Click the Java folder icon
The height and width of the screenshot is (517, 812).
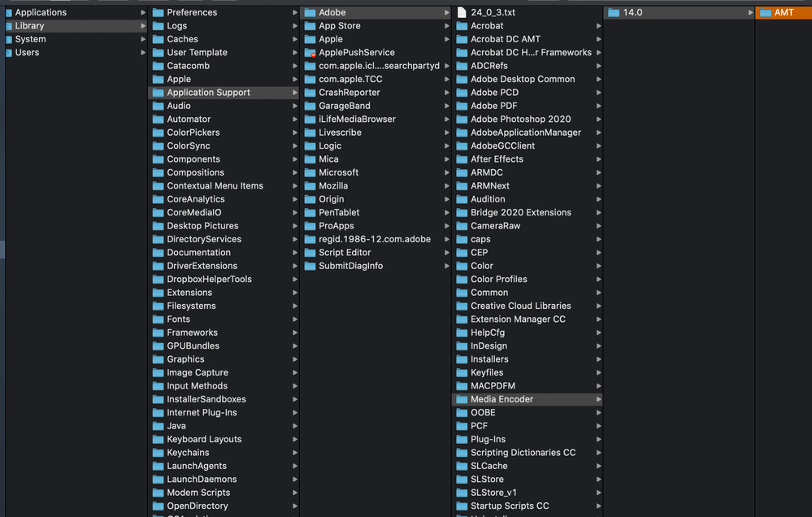click(x=158, y=426)
